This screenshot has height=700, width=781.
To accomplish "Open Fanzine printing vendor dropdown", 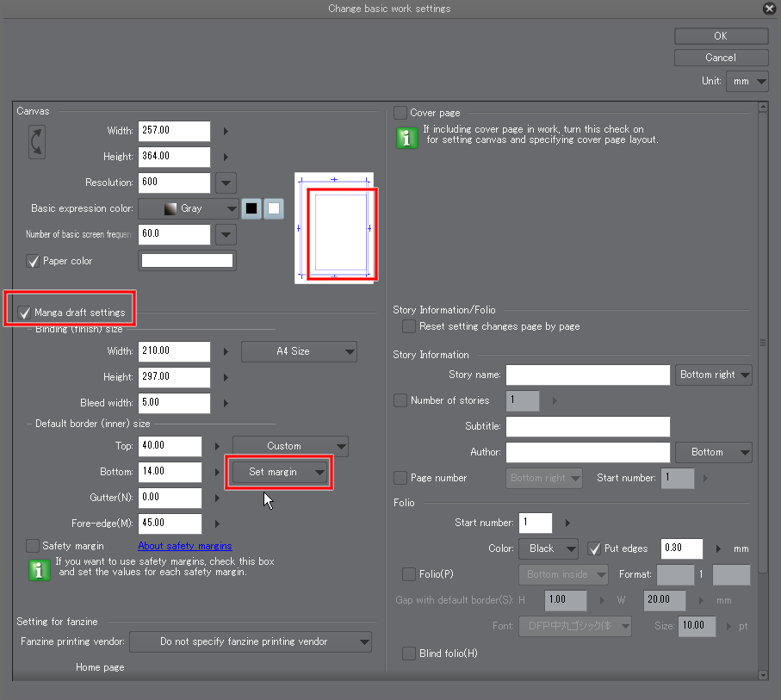I will [251, 641].
